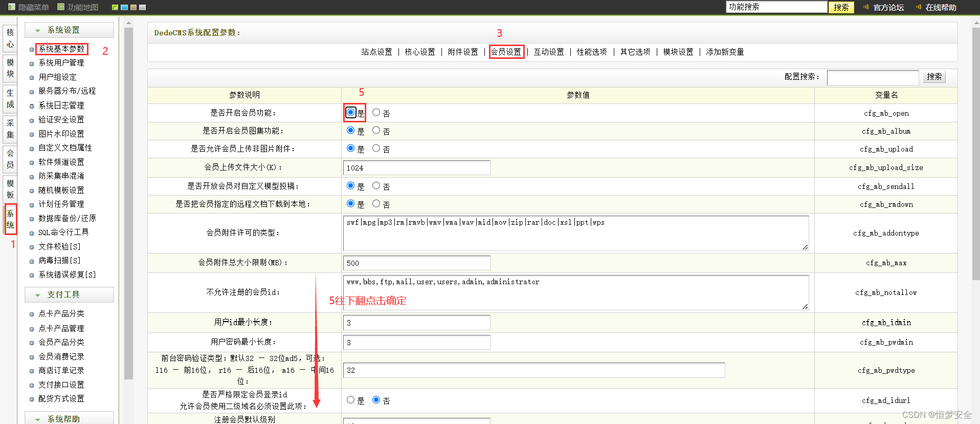
Task: Click bullet icon beside 数据库备份/还原
Action: tap(32, 219)
